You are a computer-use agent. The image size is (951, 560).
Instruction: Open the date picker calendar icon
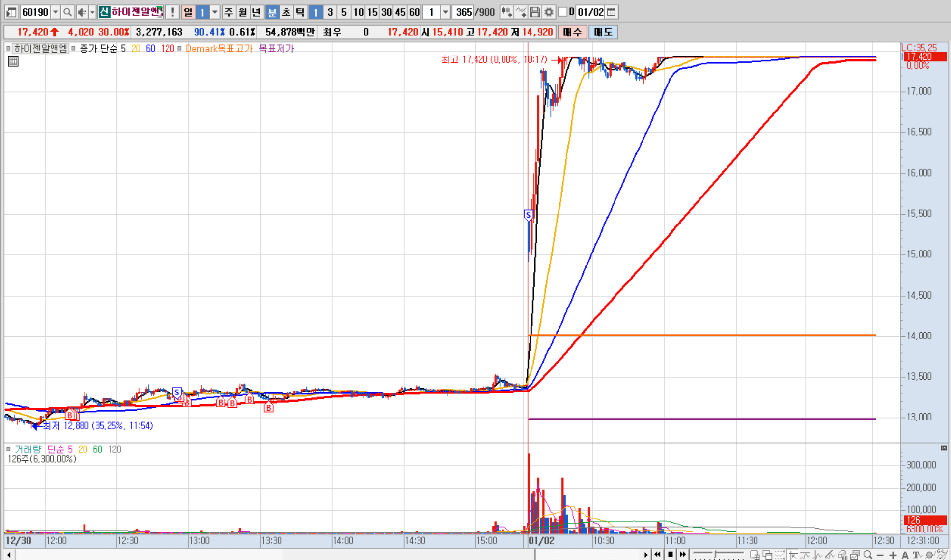pyautogui.click(x=612, y=12)
